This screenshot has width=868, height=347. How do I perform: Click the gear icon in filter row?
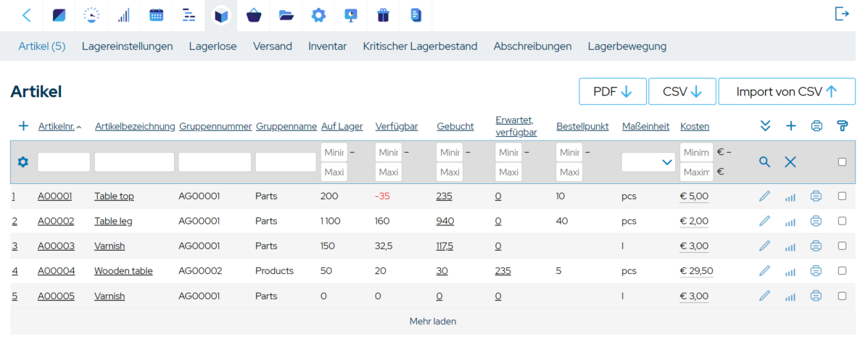tap(22, 162)
